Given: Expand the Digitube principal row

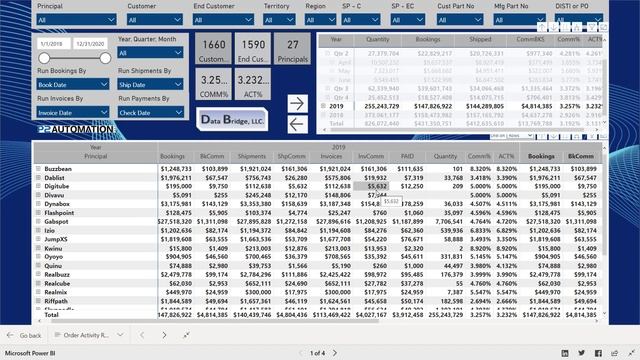Looking at the screenshot, I should click(38, 186).
